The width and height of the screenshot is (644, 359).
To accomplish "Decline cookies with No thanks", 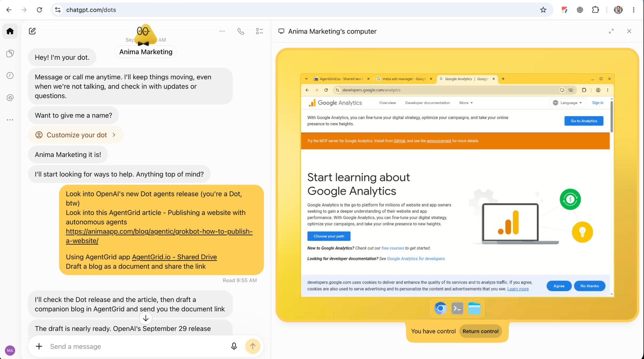I will [x=589, y=286].
